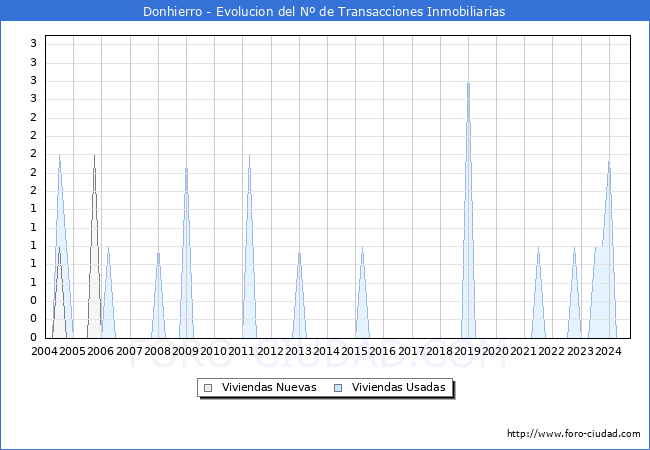Click the 2015 used-homes spike

click(x=362, y=293)
